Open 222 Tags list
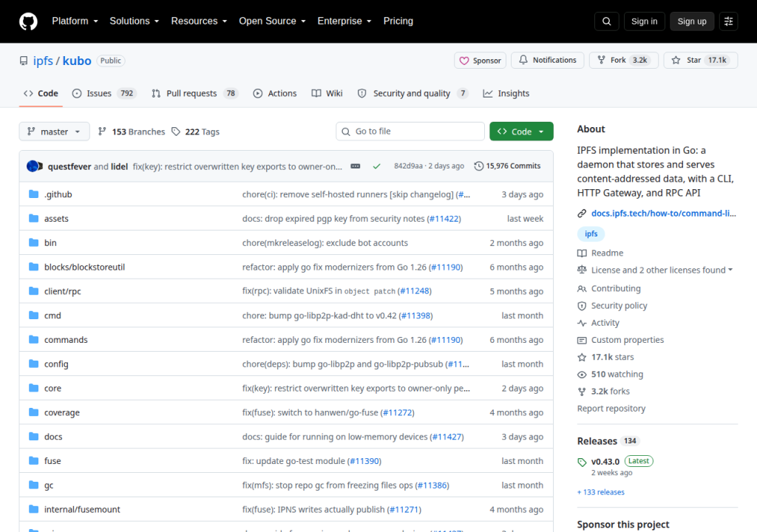 click(x=195, y=132)
